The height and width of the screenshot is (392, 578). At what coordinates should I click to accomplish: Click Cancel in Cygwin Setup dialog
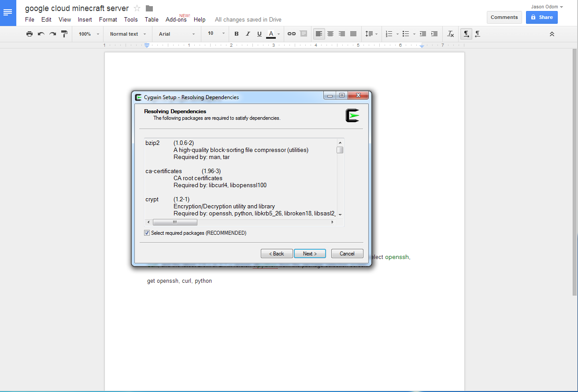coord(347,254)
